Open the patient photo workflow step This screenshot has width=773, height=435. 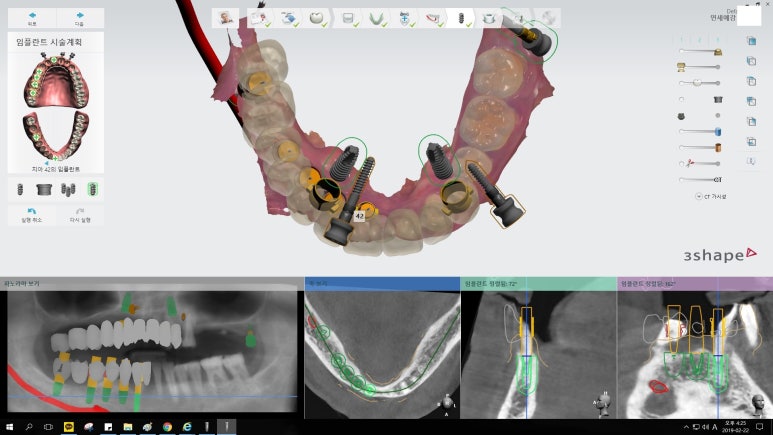tap(228, 18)
